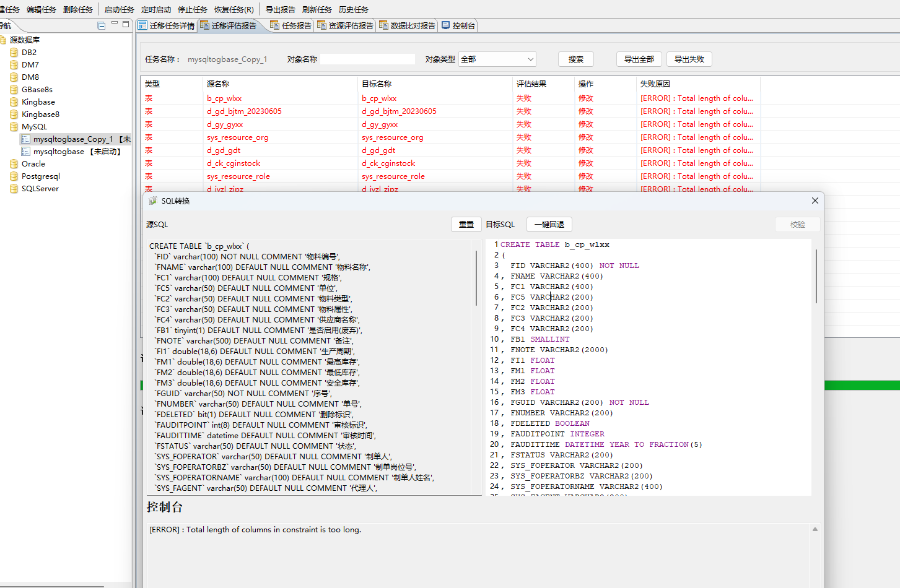900x588 pixels.
Task: Click the 迁移任务详情 tab icon
Action: 142,25
